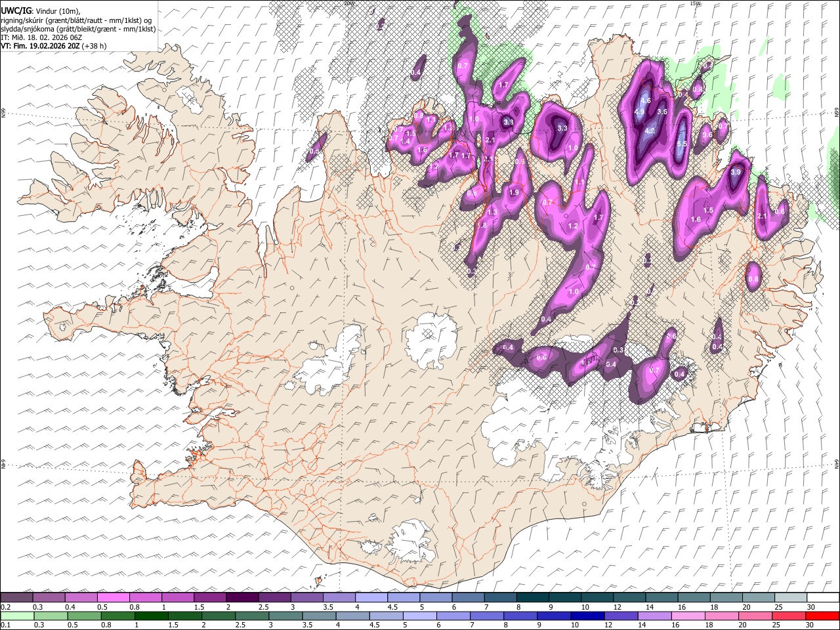Click the 'Vindur (10m)' header text
840x630 pixels.
coord(57,11)
